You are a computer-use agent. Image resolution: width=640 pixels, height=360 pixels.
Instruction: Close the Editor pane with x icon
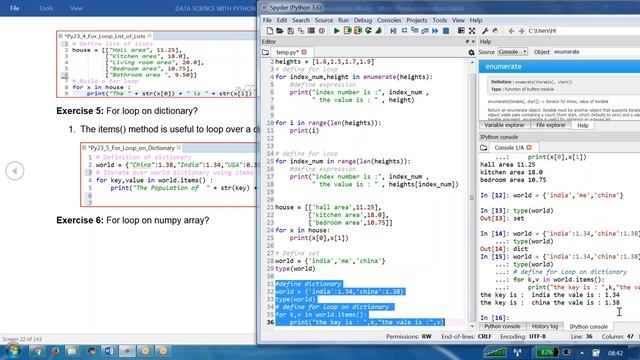(x=473, y=42)
